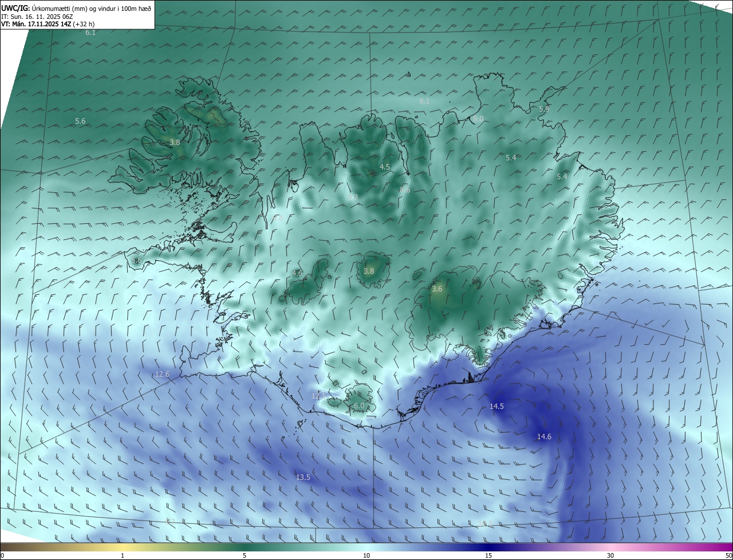Click the 10 tick on the colour scale
The width and height of the screenshot is (733, 560).
click(x=366, y=555)
